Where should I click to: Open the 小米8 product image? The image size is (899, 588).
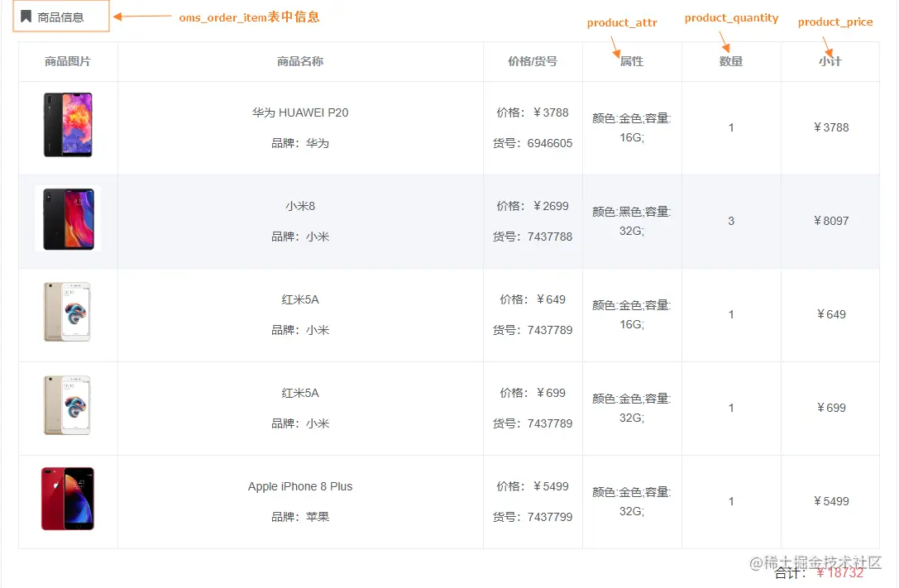[x=68, y=218]
